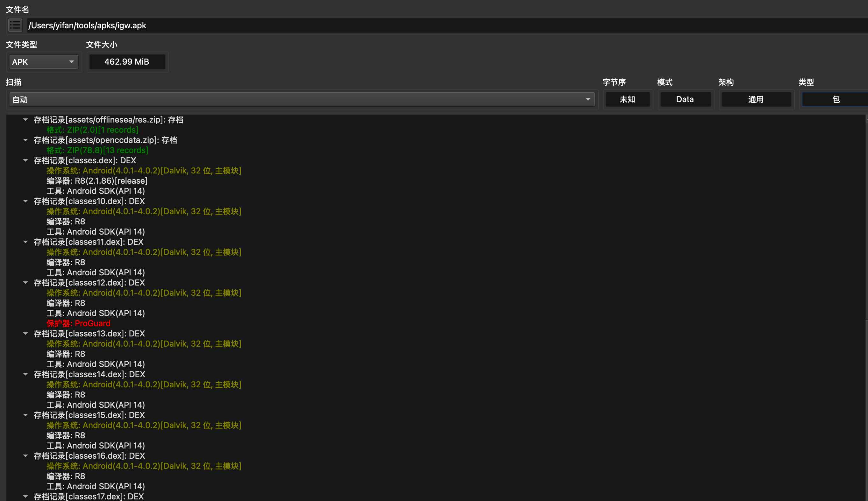Select the Android OS line under classes14.dex
The image size is (868, 501).
(x=144, y=385)
